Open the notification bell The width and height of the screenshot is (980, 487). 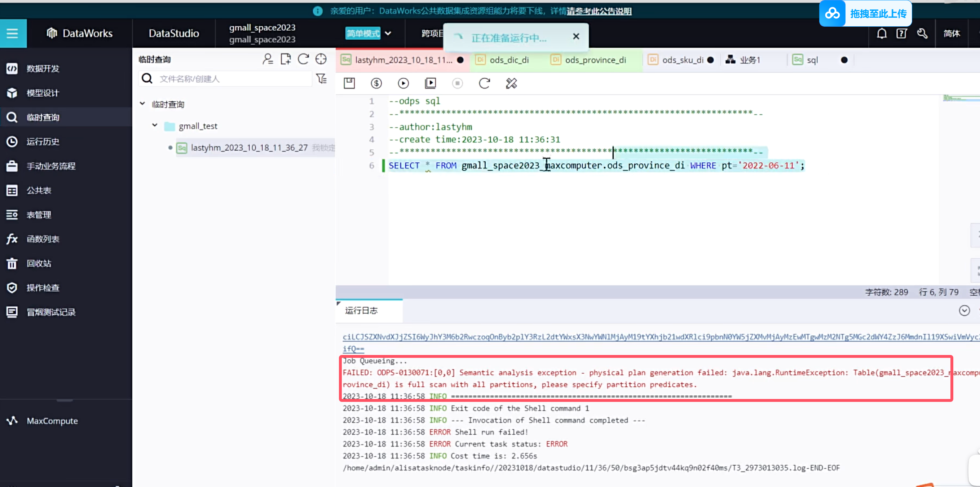pos(882,34)
